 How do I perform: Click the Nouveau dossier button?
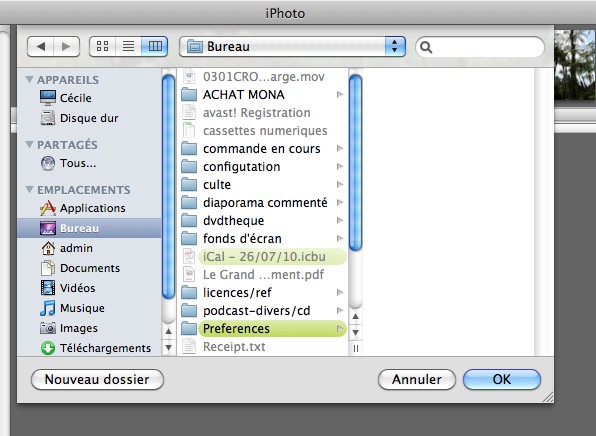point(97,379)
